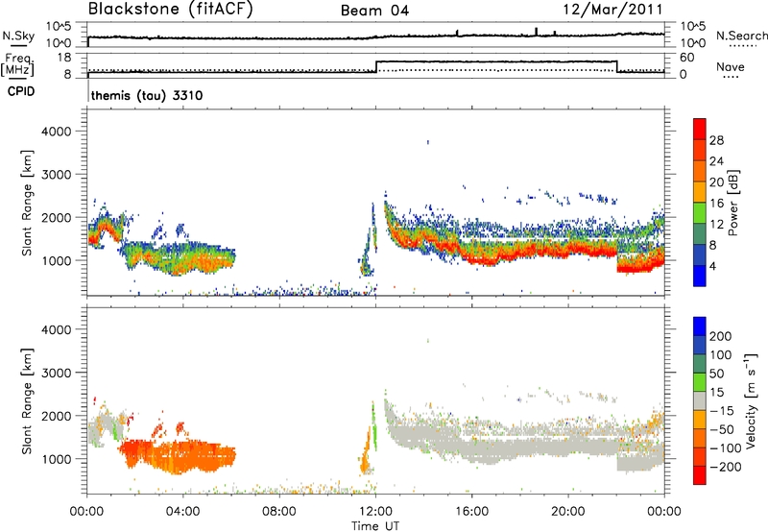Click the "24" tick on the Power colorbar
This screenshot has height=532, width=768.
click(716, 161)
